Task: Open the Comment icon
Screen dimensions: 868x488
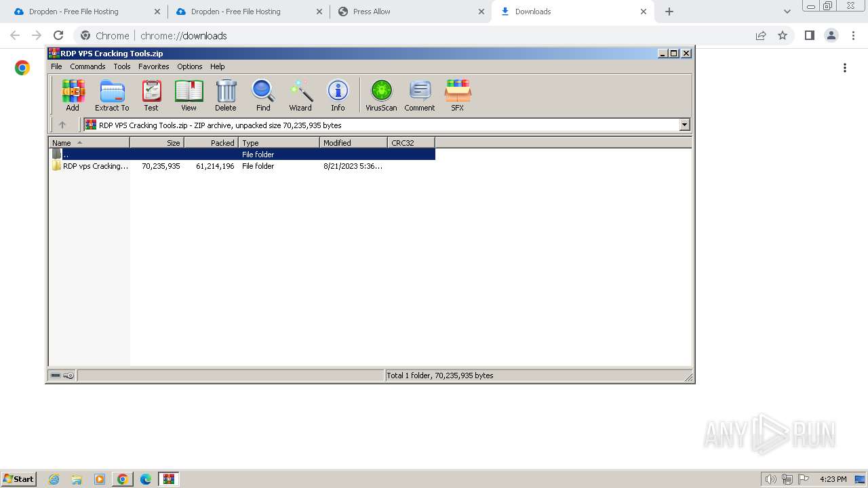Action: pos(420,96)
